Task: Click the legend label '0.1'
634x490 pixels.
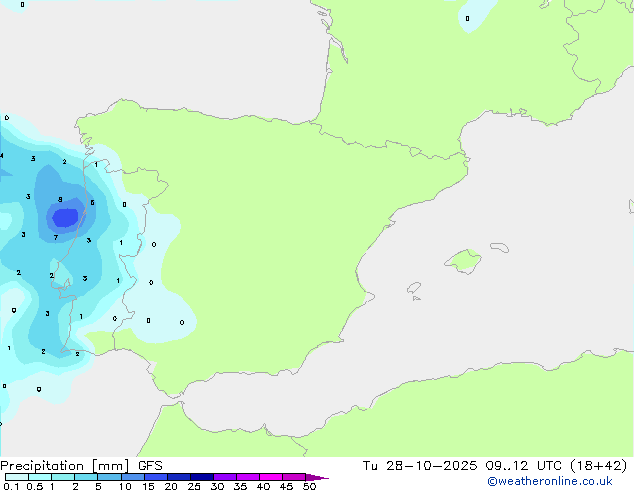Action: coord(11,486)
